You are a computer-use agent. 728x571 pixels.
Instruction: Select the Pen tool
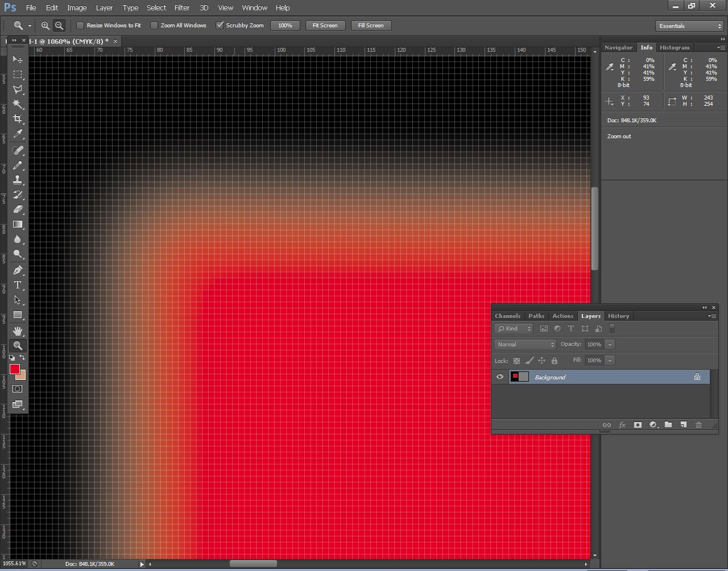[18, 270]
